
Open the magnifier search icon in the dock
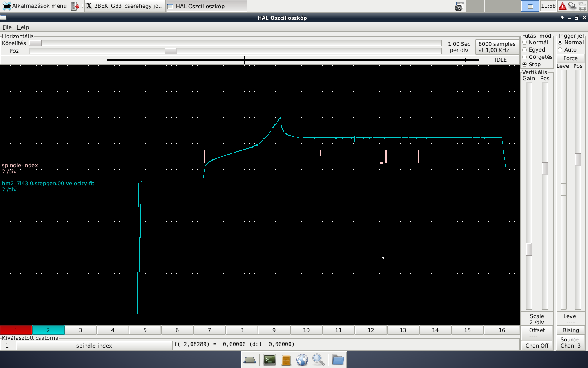pos(318,360)
